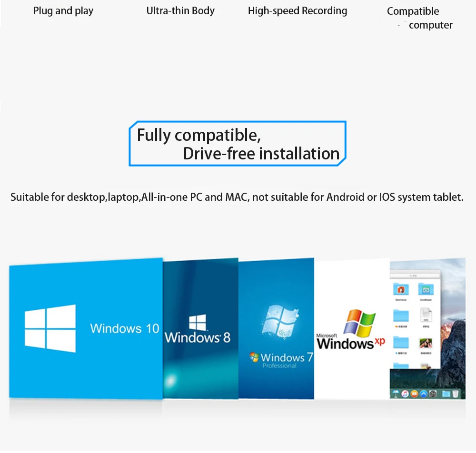Open the SketchBook folder in Finder window

[401, 289]
